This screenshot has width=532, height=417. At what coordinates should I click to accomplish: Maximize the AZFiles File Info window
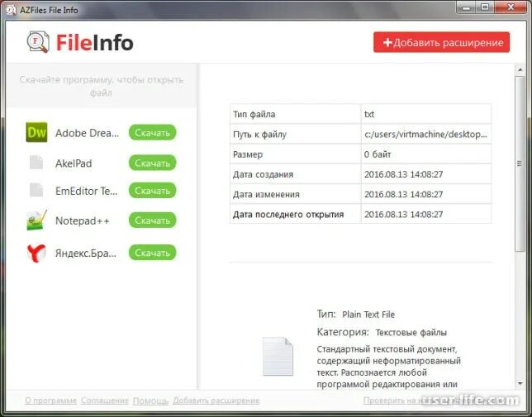[485, 7]
